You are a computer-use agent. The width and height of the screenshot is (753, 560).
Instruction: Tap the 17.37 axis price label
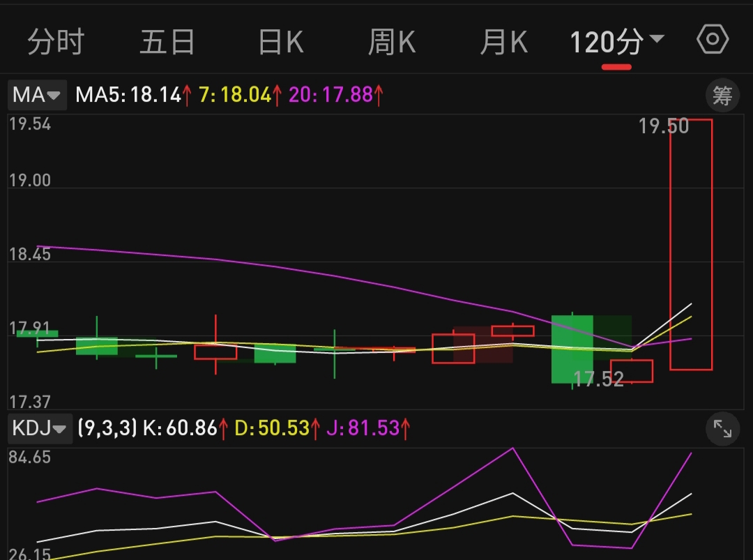(30, 402)
